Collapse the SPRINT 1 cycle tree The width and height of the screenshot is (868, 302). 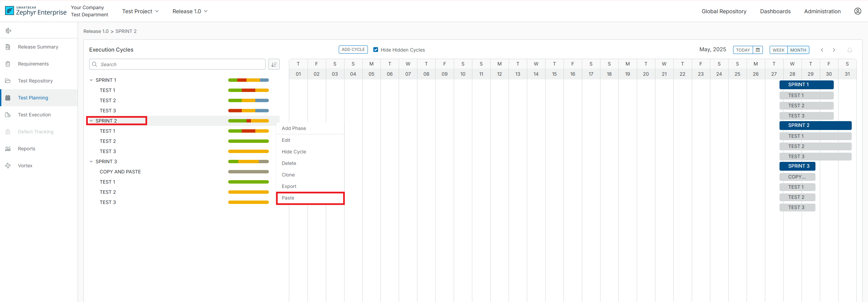coord(91,80)
